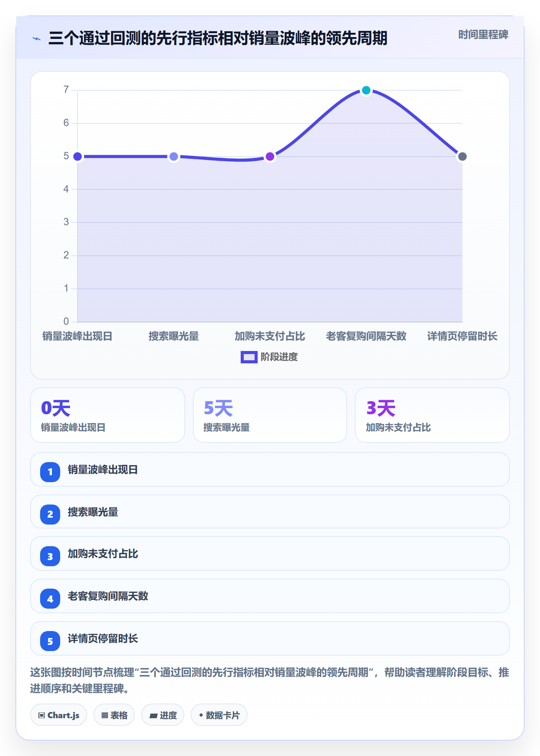Open the 3天 加购未支付占比 data card
The height and width of the screenshot is (756, 540).
point(432,415)
